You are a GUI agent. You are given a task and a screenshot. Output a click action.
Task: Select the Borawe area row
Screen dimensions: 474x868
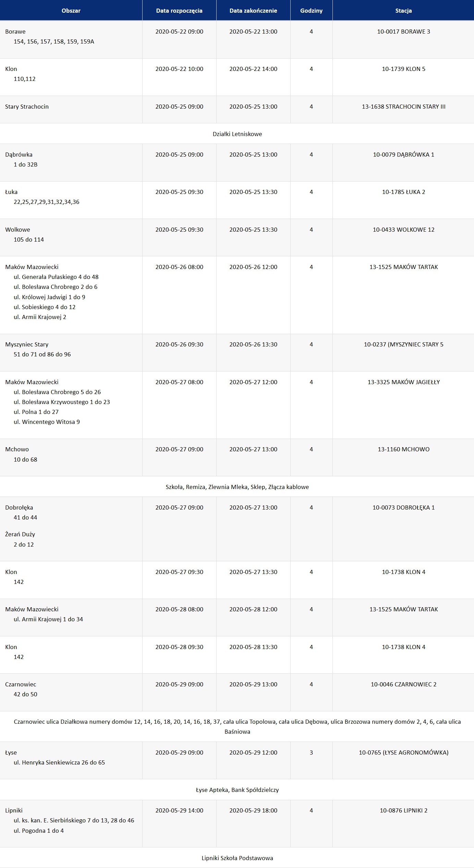237,39
